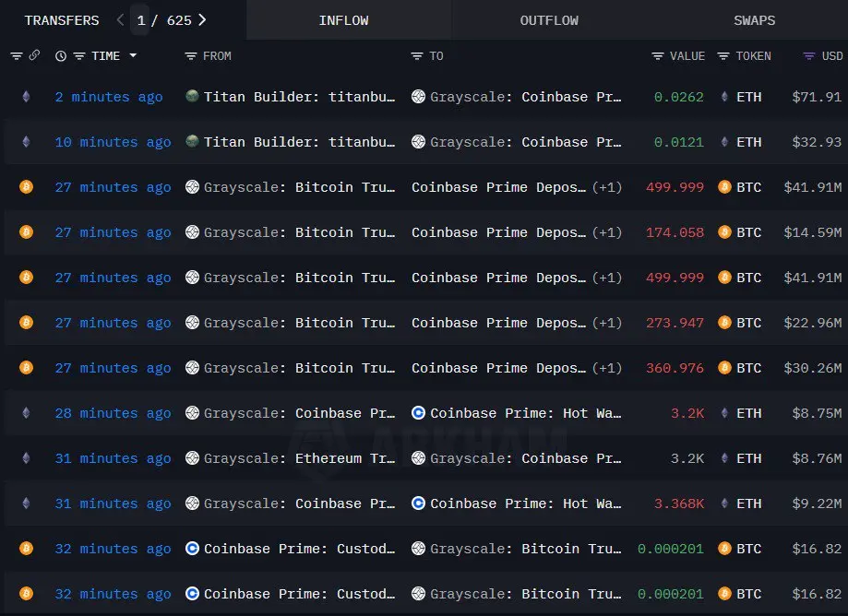Open Coinbase Prime: Hot Wa… in $9.22M row
The width and height of the screenshot is (848, 616).
526,503
